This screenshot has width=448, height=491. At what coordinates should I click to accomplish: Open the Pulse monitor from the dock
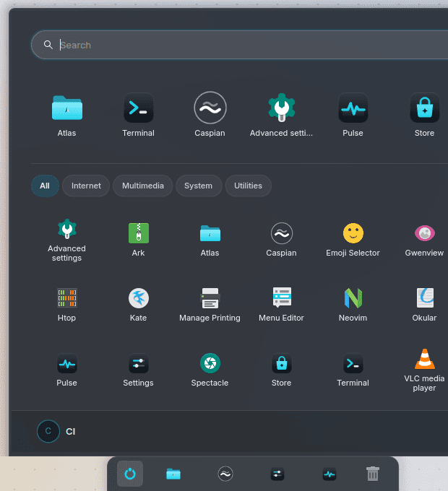[x=329, y=474]
